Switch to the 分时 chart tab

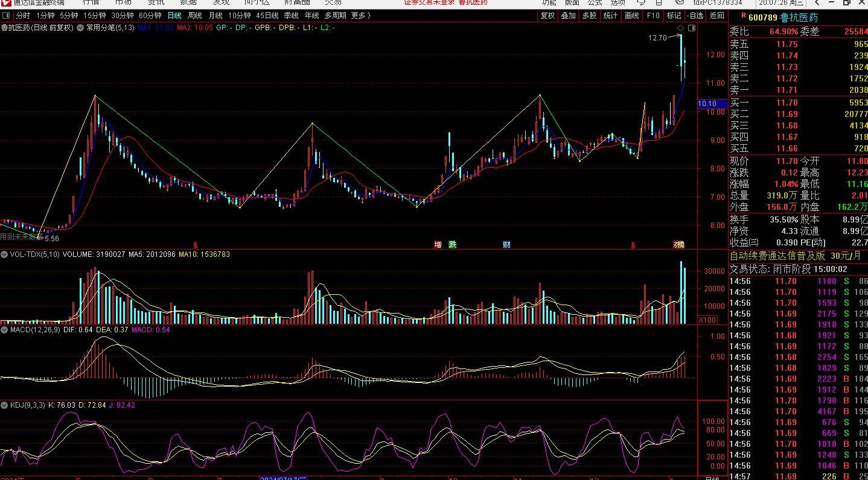click(22, 16)
